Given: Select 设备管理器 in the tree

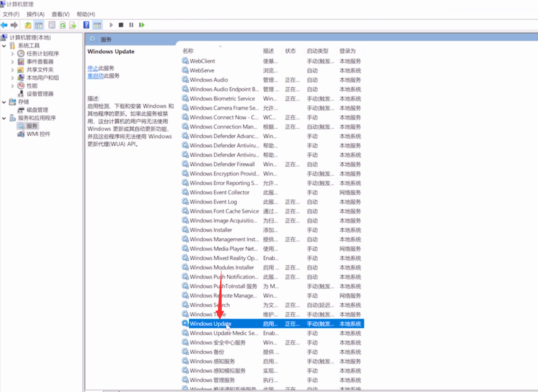Looking at the screenshot, I should (x=40, y=94).
